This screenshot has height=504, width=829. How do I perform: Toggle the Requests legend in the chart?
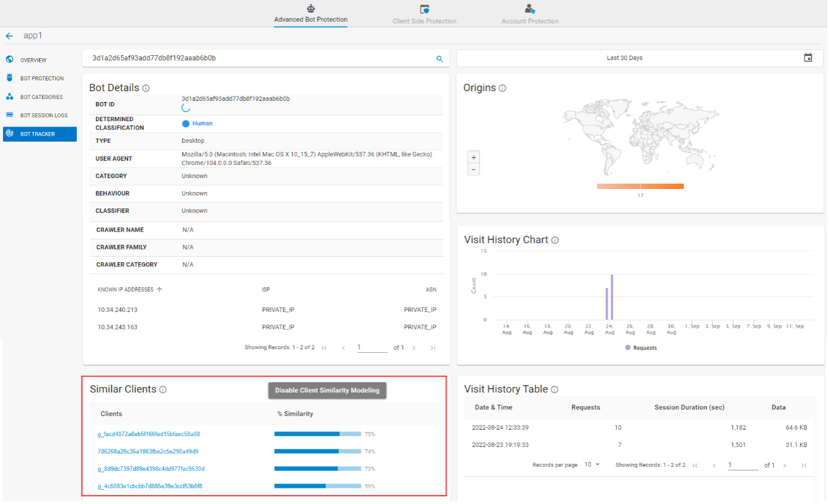[x=641, y=347]
